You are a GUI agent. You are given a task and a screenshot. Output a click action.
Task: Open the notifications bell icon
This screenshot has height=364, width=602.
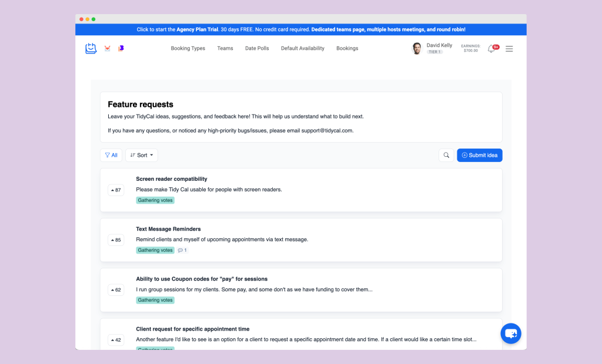[491, 49]
